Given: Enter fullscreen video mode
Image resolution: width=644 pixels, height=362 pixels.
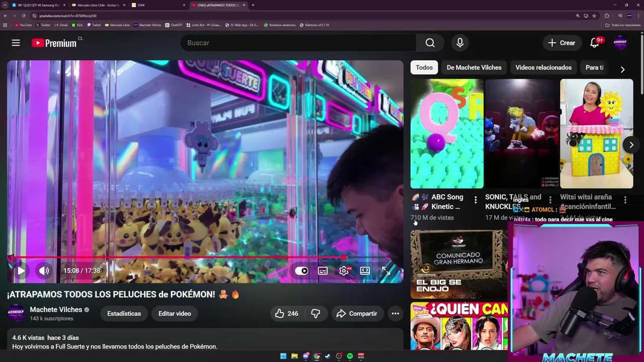Looking at the screenshot, I should coord(386,270).
